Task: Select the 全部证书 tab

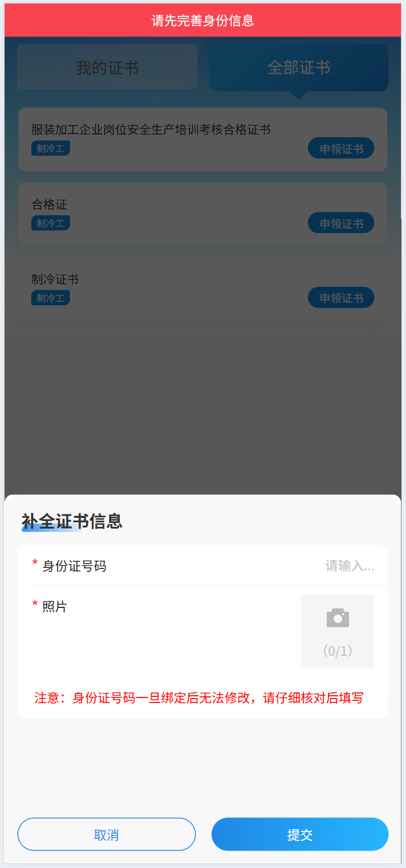Action: point(299,68)
